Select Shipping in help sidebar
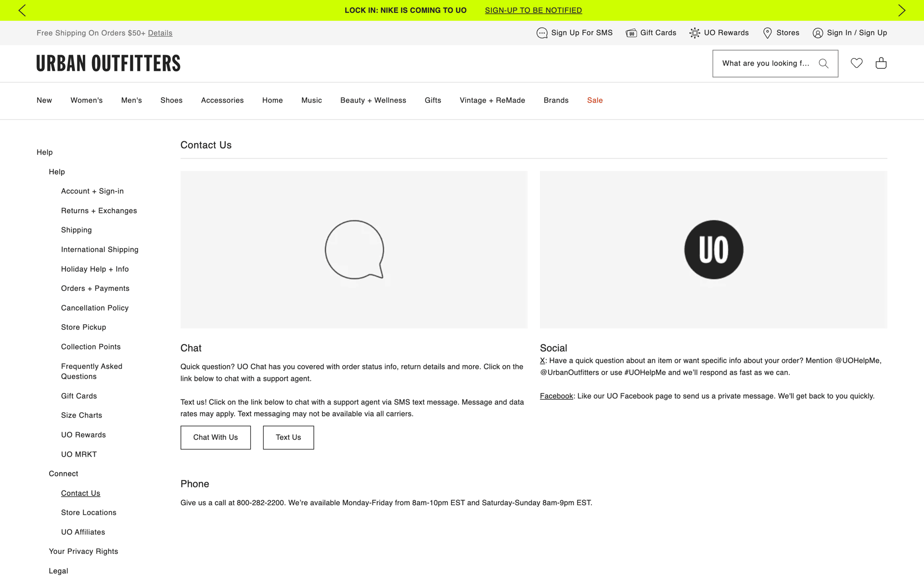 (x=76, y=230)
